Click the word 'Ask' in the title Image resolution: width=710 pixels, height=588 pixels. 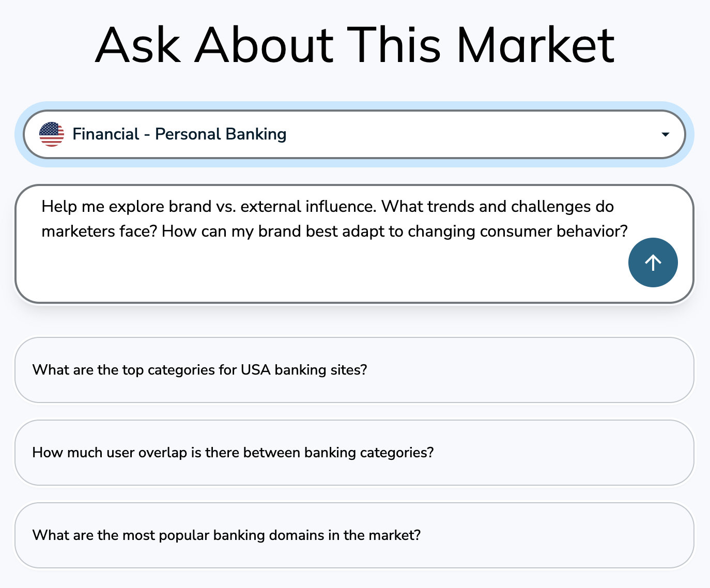point(138,45)
